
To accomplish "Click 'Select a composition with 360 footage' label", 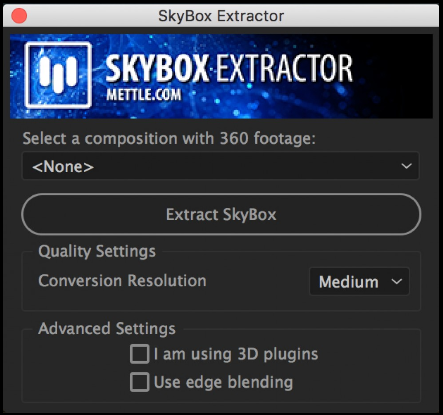I will point(169,138).
